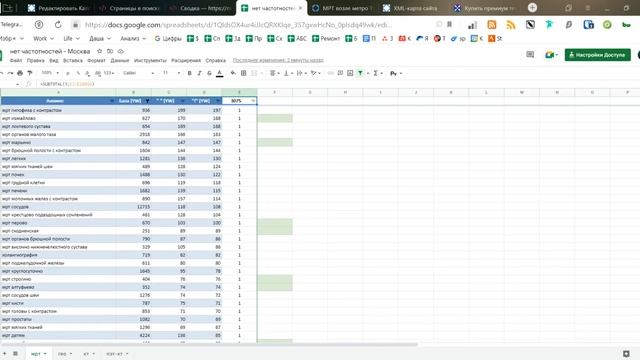
Task: Switch to the XML-карта сайта browser tab
Action: tap(410, 8)
